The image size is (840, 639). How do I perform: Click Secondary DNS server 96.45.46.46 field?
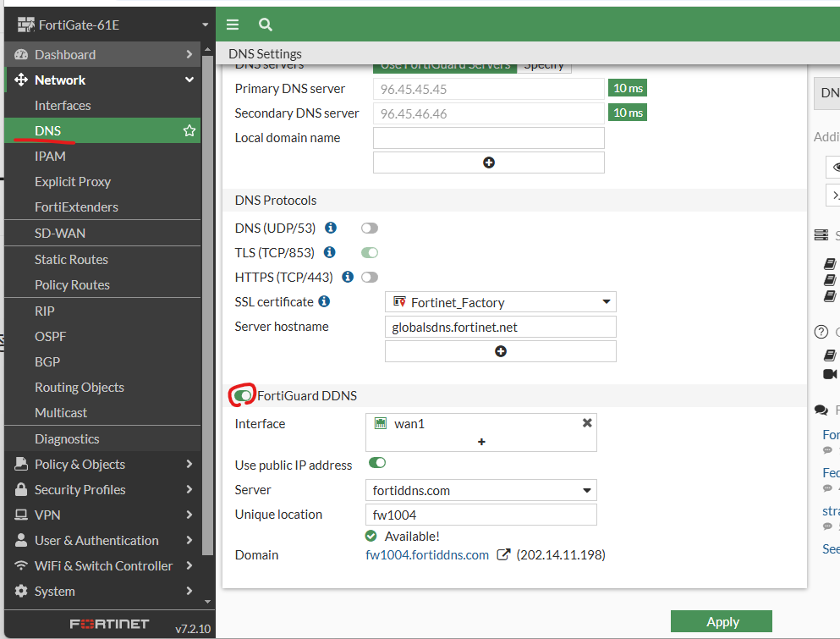[489, 113]
